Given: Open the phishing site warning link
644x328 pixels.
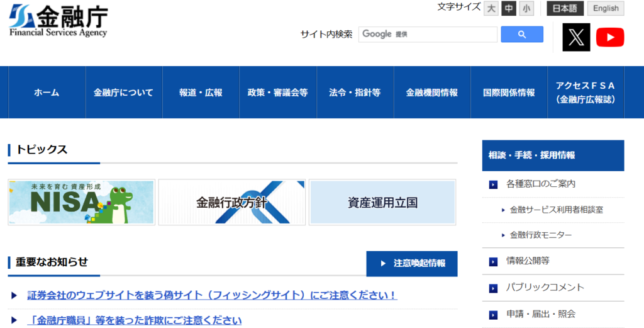Looking at the screenshot, I should (212, 295).
